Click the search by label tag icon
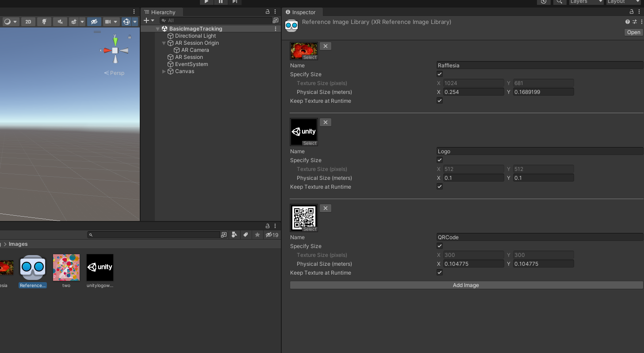Screen dimensions: 644x353 pos(246,235)
